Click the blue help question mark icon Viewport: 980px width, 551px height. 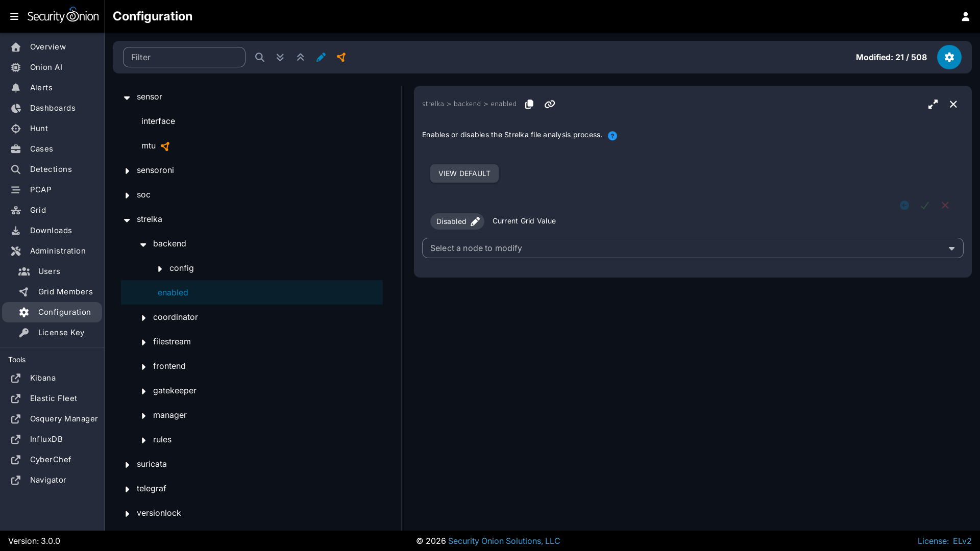click(612, 136)
